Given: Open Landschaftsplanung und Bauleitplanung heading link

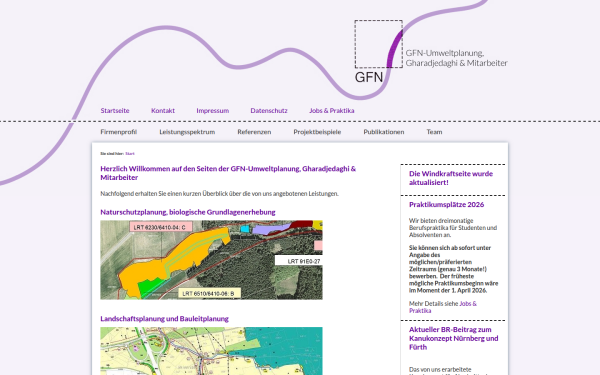Looking at the screenshot, I should pyautogui.click(x=164, y=319).
